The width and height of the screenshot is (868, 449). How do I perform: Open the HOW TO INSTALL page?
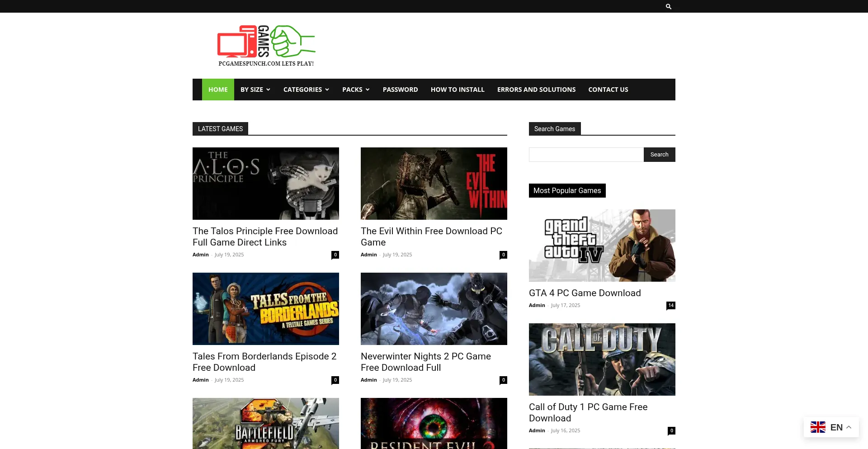point(458,90)
